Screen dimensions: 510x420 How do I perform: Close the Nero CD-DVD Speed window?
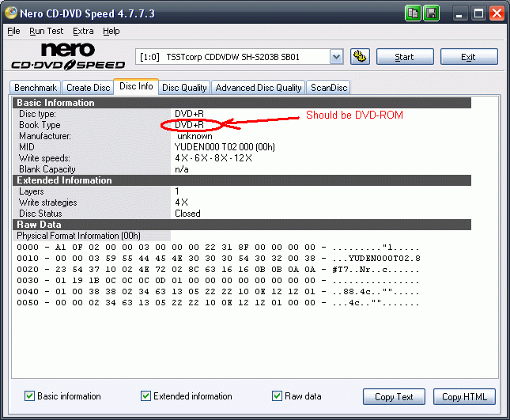pos(497,13)
